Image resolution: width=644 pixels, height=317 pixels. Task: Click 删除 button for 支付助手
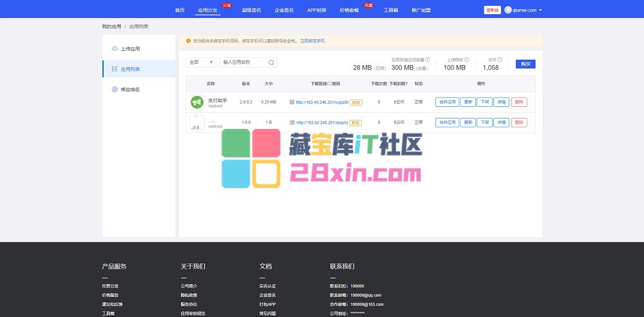click(x=519, y=102)
